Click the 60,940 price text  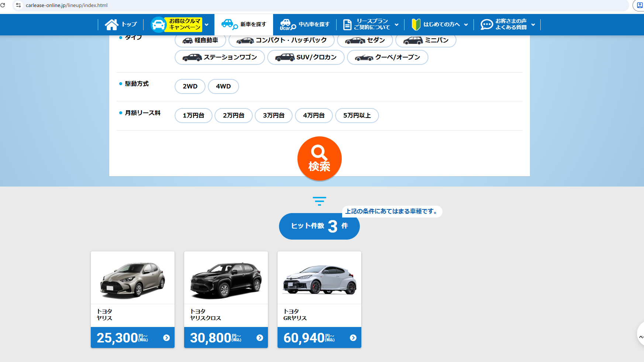pyautogui.click(x=304, y=338)
